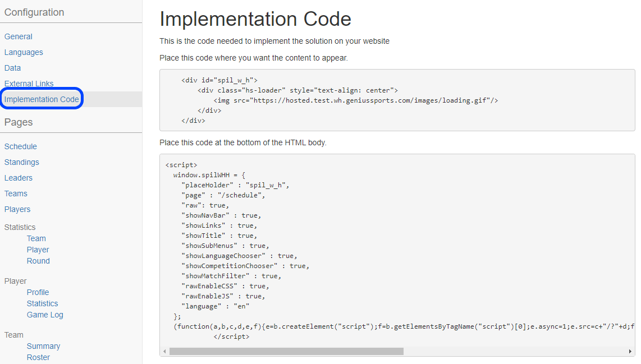Click the '"page" : "/schedule"' line
This screenshot has height=364, width=641.
pyautogui.click(x=223, y=195)
